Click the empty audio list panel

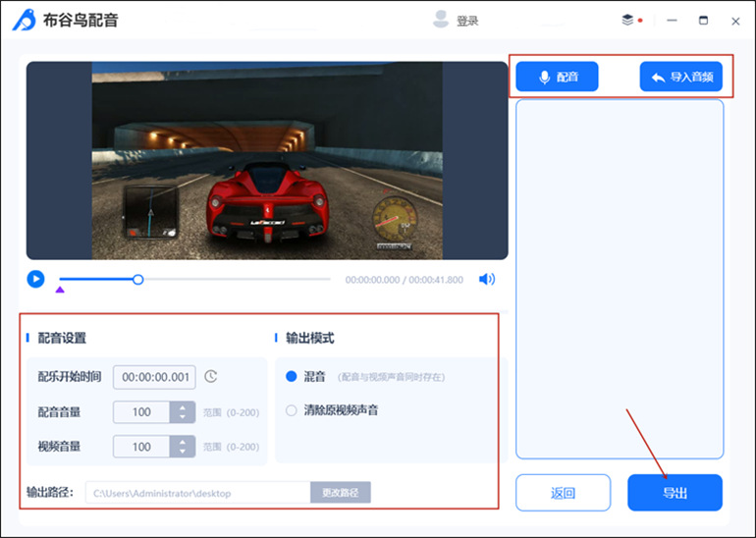tap(620, 279)
